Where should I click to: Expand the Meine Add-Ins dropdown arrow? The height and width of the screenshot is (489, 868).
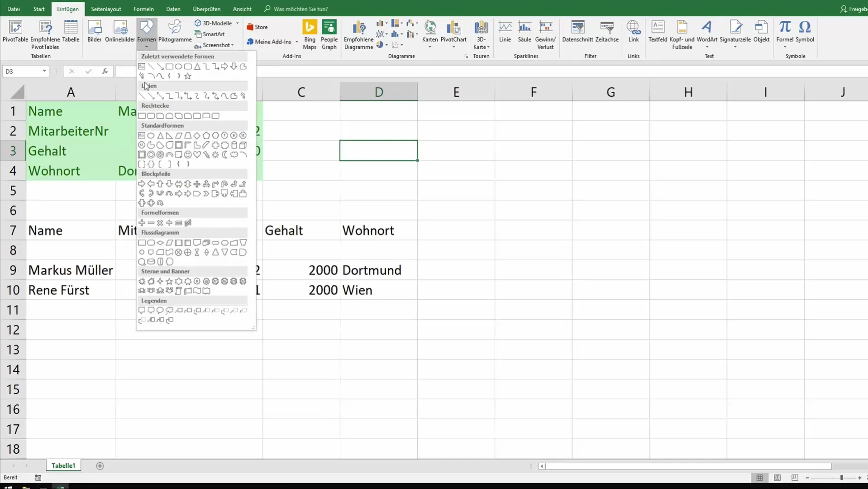coord(297,42)
